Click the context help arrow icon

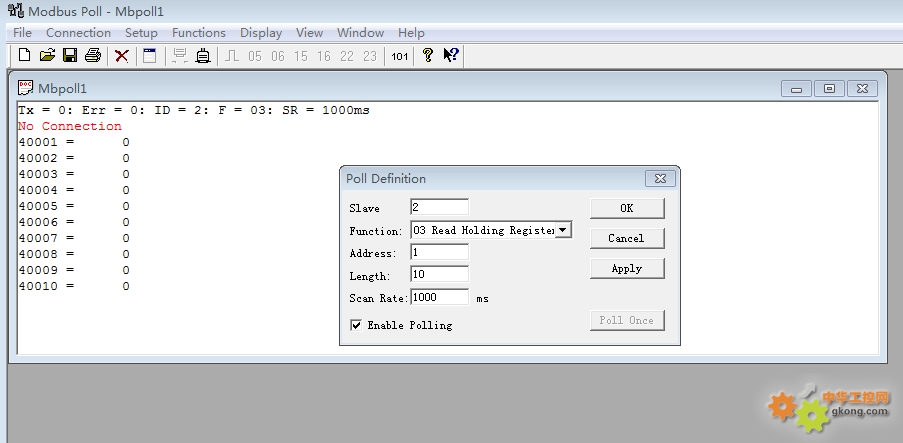pos(451,55)
